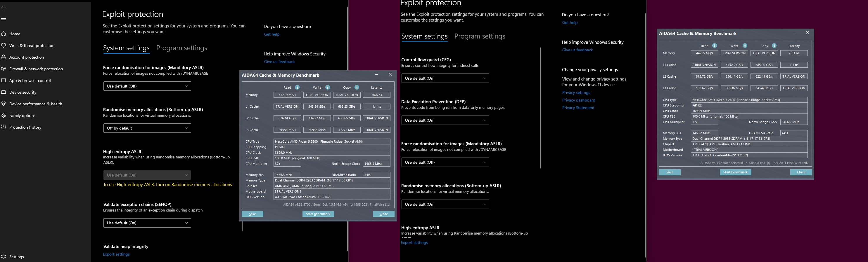Open Data Execution Prevention (DEP) dropdown

tap(445, 120)
